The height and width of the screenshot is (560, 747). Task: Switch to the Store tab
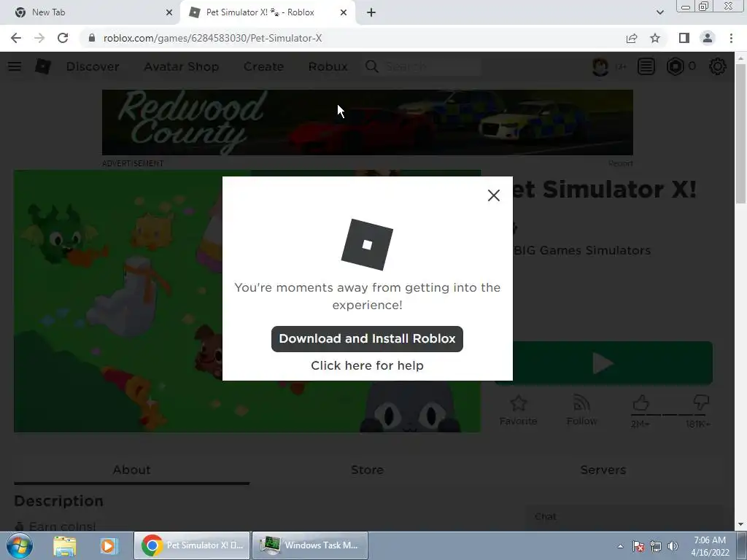point(368,470)
